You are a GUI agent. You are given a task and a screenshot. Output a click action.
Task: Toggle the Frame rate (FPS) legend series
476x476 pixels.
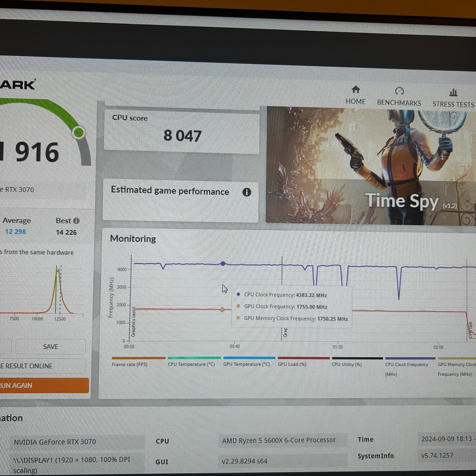click(138, 361)
